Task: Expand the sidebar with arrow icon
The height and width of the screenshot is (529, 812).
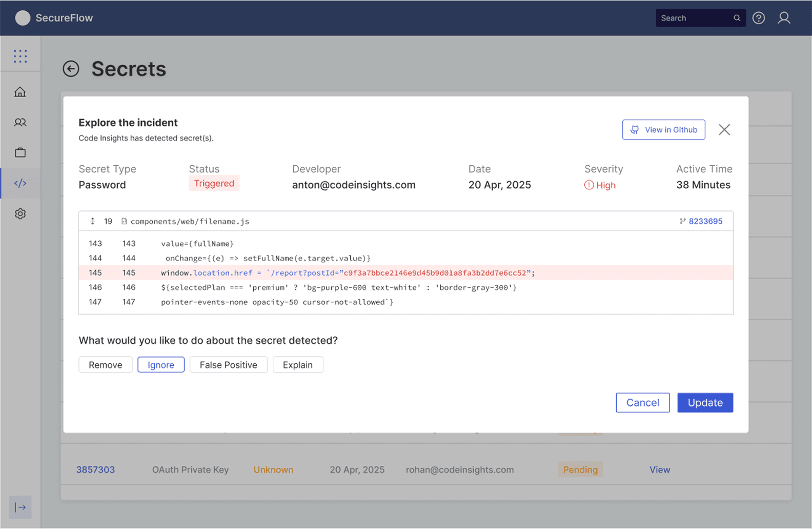Action: click(x=20, y=507)
